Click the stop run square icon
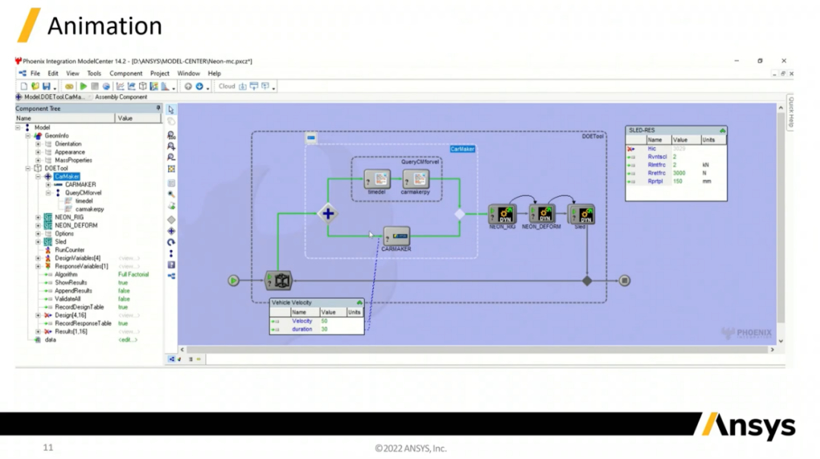 [95, 86]
